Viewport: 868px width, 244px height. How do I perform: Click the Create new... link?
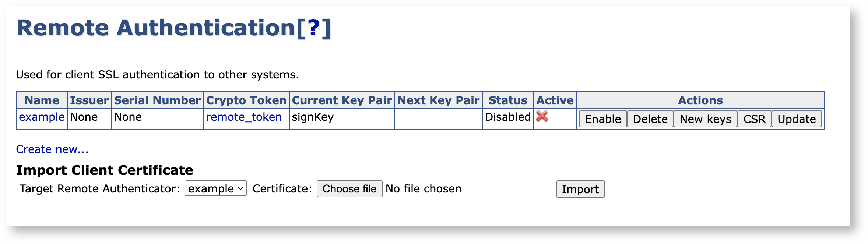tap(52, 149)
